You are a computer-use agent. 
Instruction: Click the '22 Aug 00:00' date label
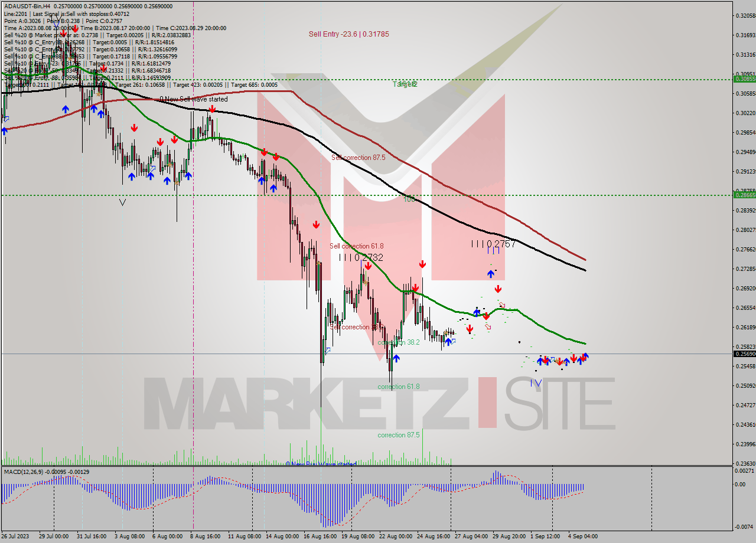coord(395,537)
